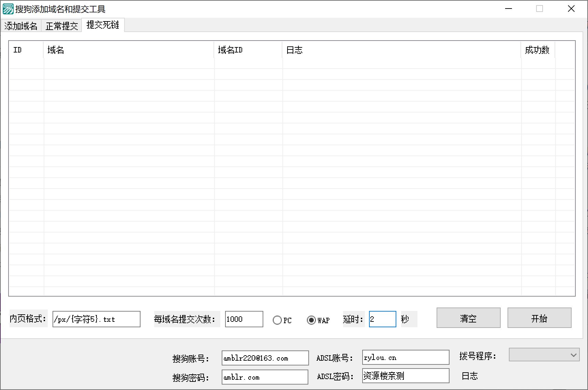The height and width of the screenshot is (390, 588).
Task: Select the 提交死链 tab
Action: tap(103, 25)
